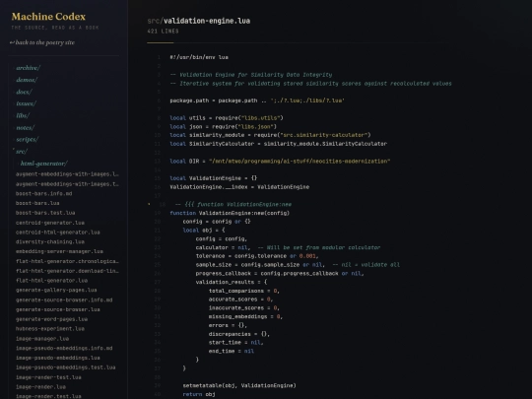Click the 421 LINES label
532x399 pixels.
tap(163, 32)
